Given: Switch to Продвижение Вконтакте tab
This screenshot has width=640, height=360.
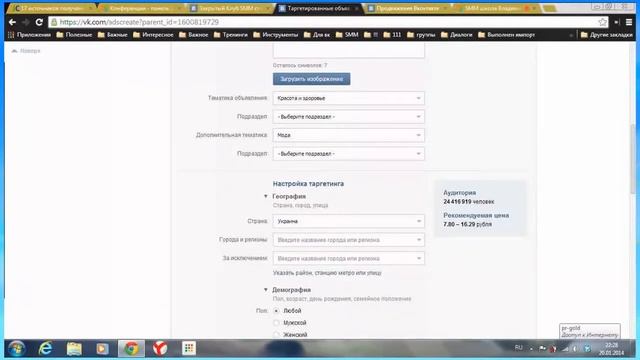Looking at the screenshot, I should (407, 8).
